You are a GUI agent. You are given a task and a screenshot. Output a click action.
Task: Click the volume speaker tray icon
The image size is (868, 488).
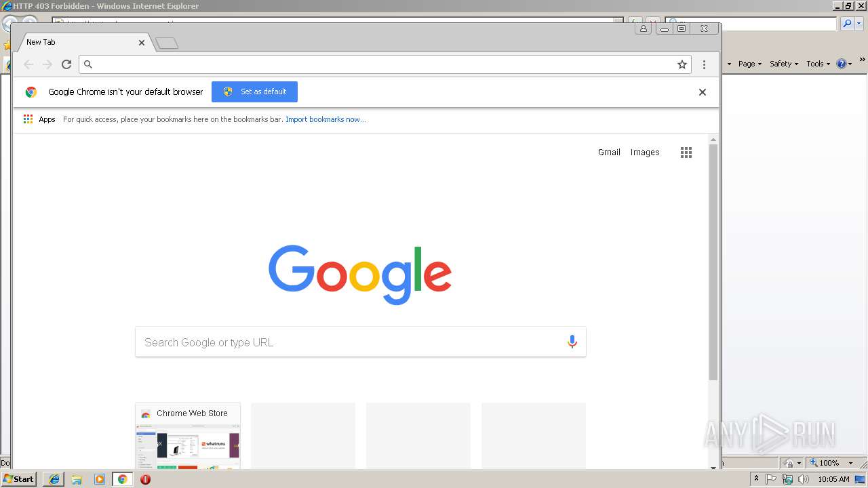click(804, 479)
